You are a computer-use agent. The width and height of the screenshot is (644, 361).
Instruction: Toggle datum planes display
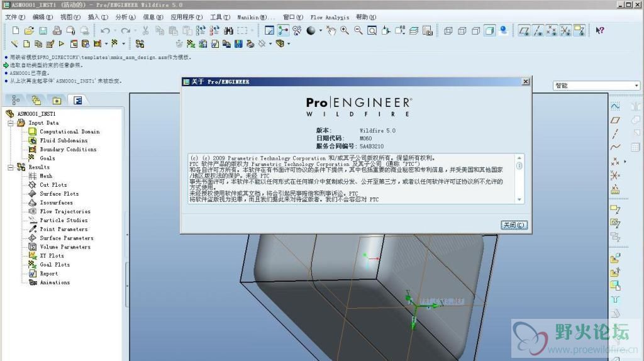[x=524, y=30]
